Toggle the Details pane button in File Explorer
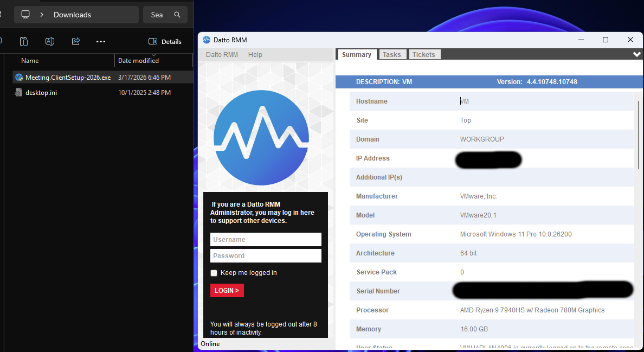This screenshot has width=644, height=352. pyautogui.click(x=165, y=41)
